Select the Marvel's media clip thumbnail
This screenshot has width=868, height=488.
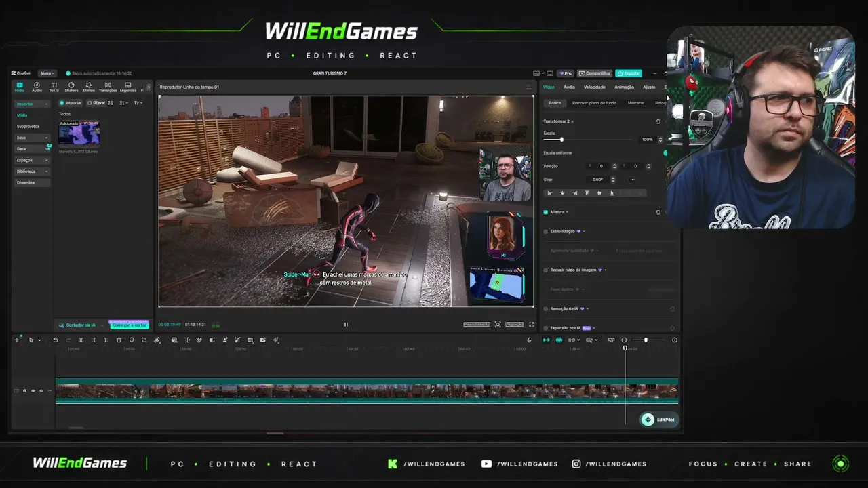79,134
